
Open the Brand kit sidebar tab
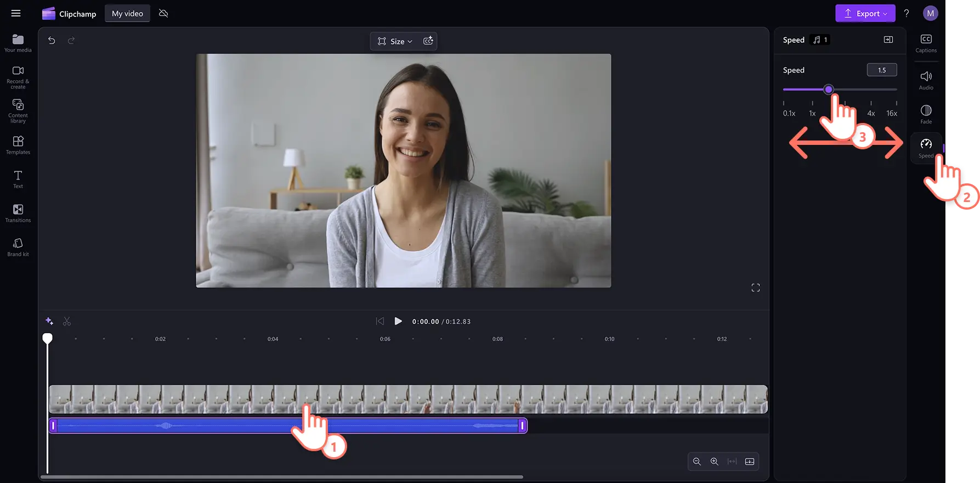coord(18,247)
